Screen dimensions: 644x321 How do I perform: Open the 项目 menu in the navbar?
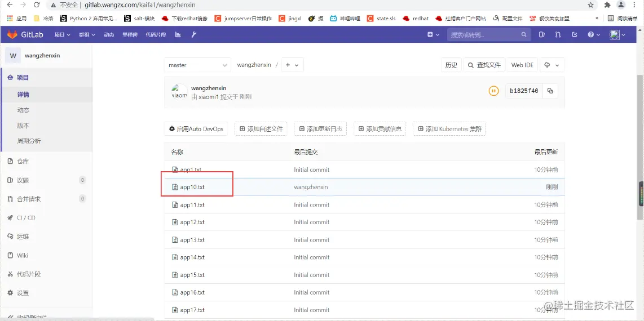63,35
